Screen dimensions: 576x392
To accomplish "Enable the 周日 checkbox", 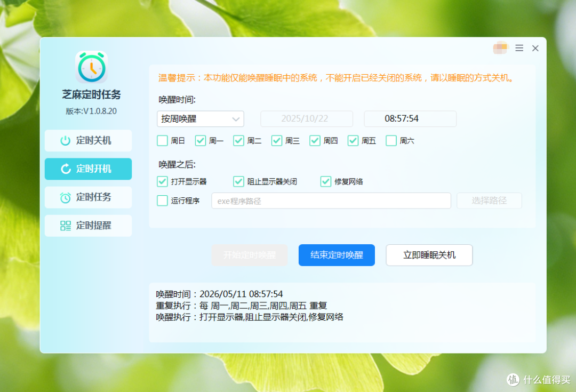I will coord(162,141).
